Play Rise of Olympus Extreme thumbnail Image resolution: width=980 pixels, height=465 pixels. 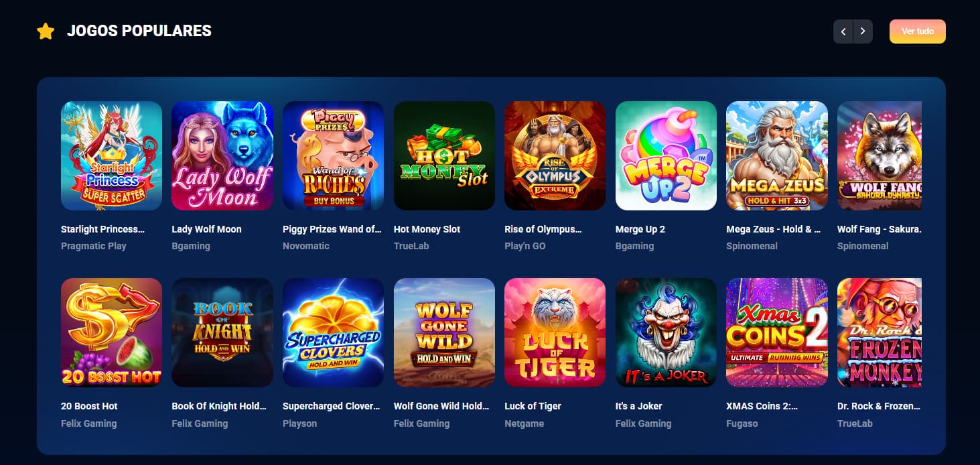555,155
